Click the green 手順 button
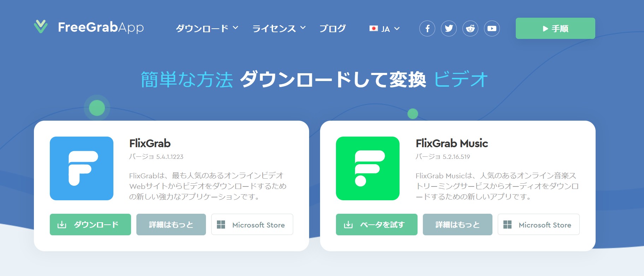The image size is (644, 276). (555, 28)
